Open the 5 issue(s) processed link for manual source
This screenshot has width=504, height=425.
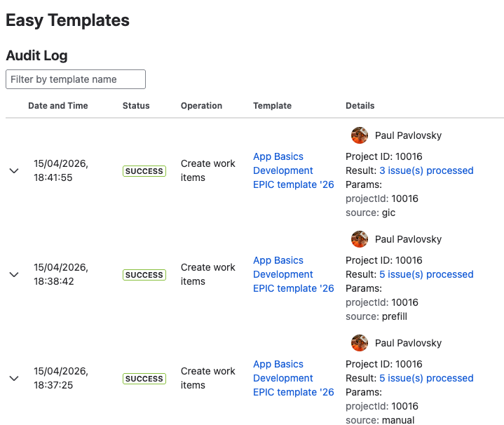click(x=426, y=378)
